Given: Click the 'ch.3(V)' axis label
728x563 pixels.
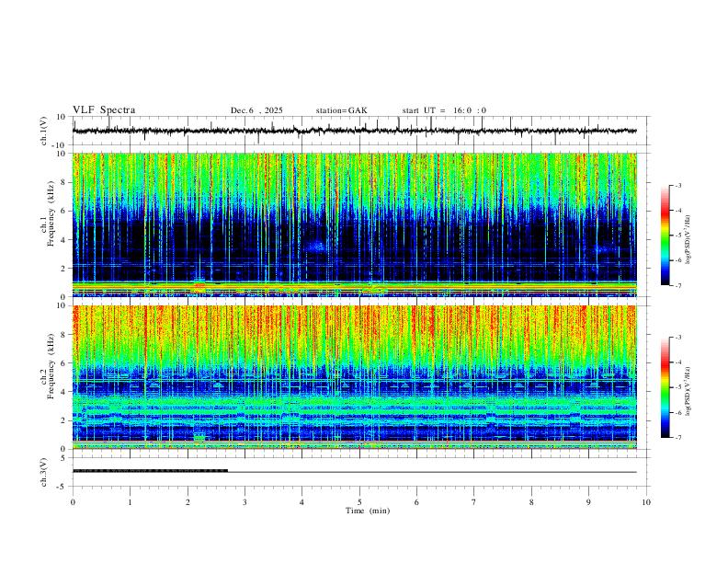Looking at the screenshot, I should pyautogui.click(x=44, y=472).
